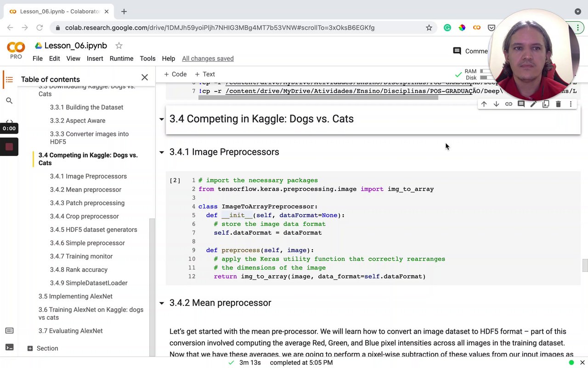Open the command palette icon in sidebar

9,331
